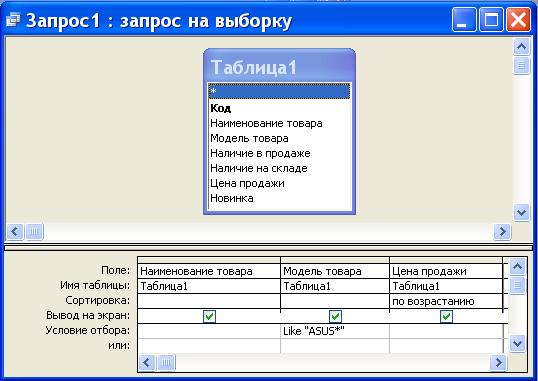Click the query window icon in title bar
Image resolution: width=538 pixels, height=381 pixels.
coord(13,20)
